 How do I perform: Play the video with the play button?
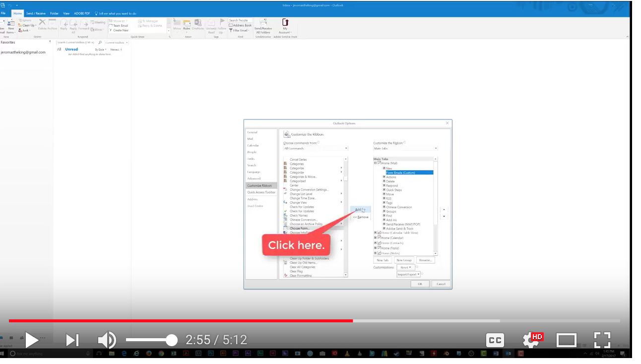coord(32,340)
